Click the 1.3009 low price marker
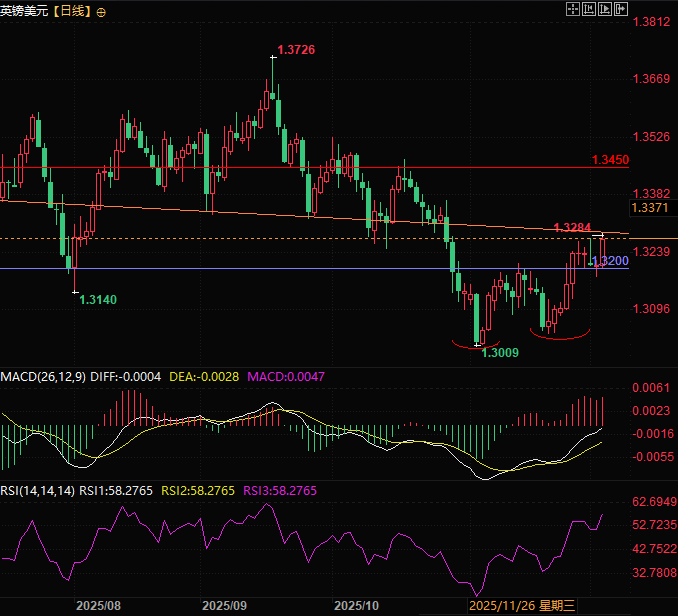 499,353
